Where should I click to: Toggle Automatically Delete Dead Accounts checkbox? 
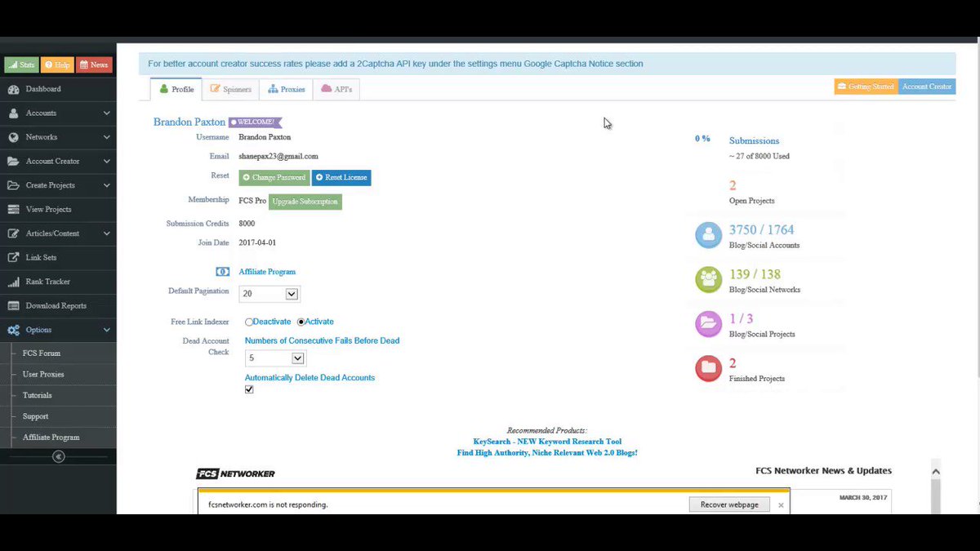[249, 389]
